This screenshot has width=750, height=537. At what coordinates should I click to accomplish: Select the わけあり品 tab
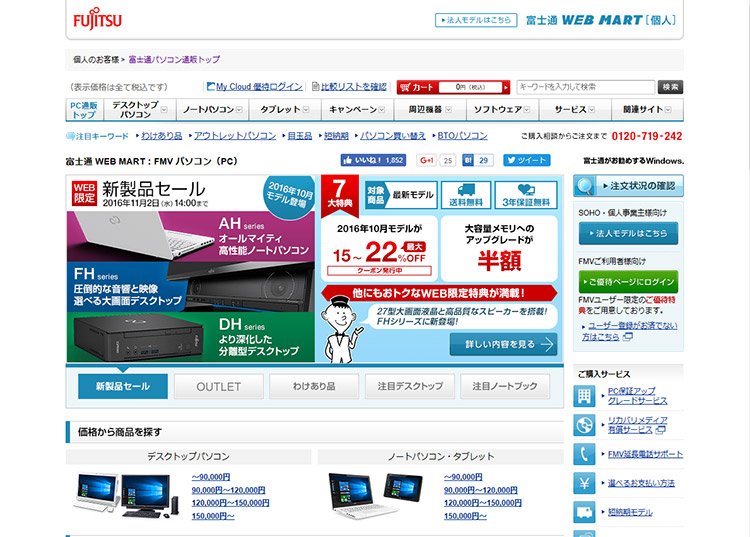tap(314, 386)
